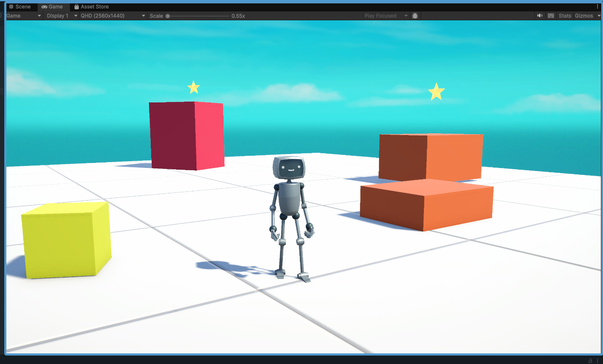Open the Asset Store tab

[x=91, y=7]
